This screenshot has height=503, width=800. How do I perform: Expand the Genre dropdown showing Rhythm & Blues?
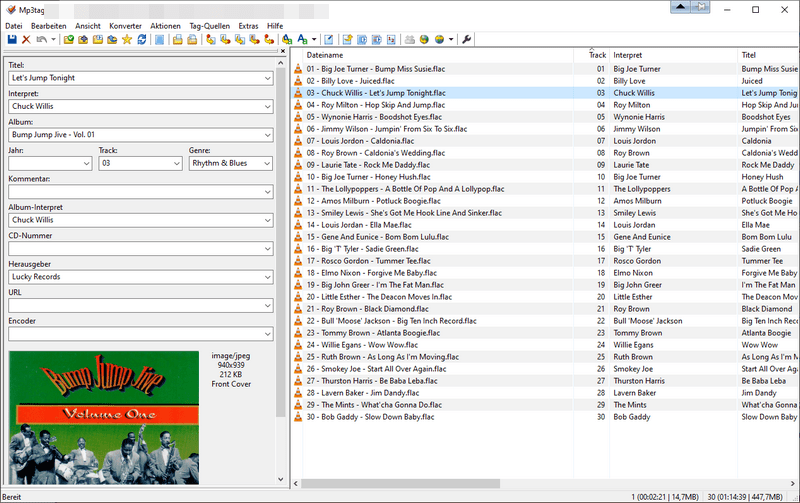pyautogui.click(x=265, y=163)
